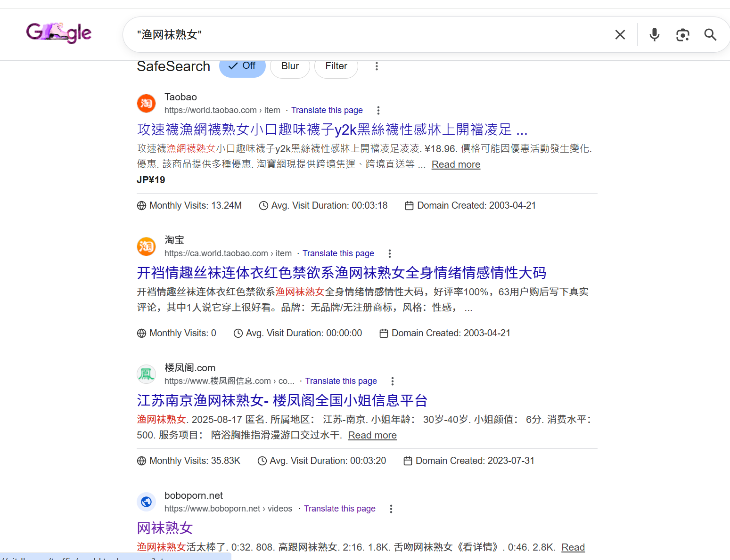Image resolution: width=730 pixels, height=560 pixels.
Task: Click inside the search query text field
Action: (x=368, y=35)
